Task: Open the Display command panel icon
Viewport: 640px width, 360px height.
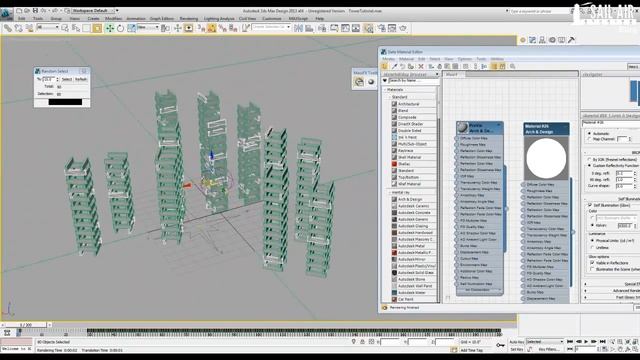Action: [x=562, y=40]
